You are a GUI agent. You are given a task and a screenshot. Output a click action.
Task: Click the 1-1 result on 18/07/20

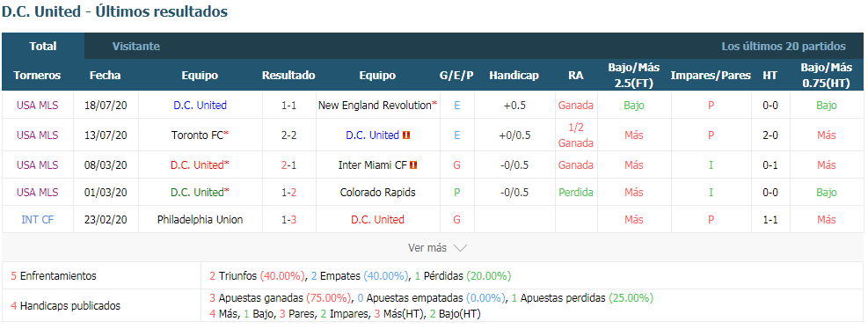click(288, 106)
